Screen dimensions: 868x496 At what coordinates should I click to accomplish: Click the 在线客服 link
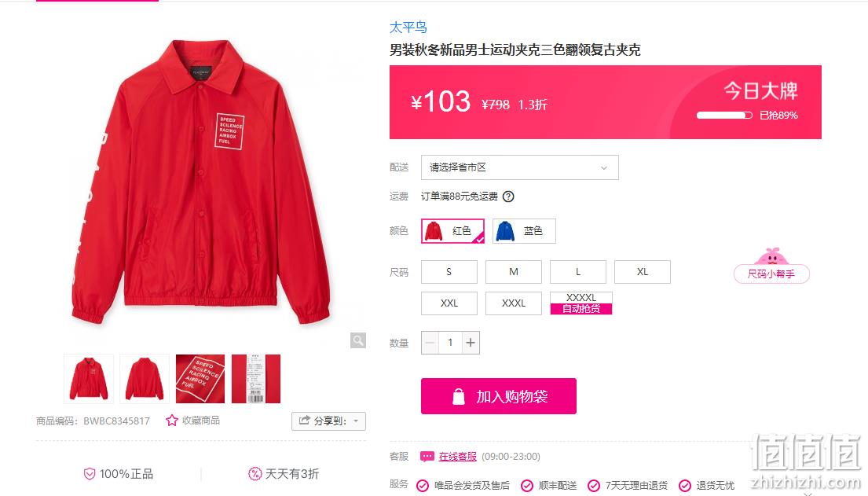[457, 457]
